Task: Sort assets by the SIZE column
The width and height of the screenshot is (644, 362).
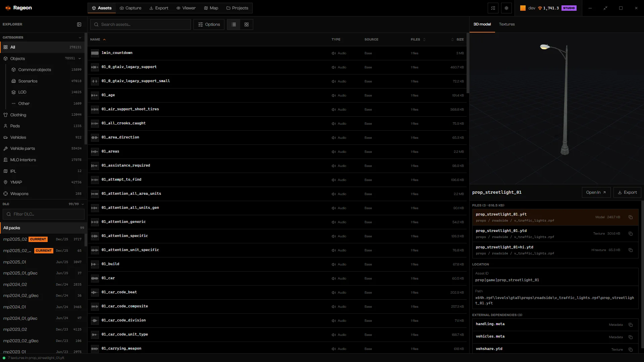Action: (x=458, y=40)
